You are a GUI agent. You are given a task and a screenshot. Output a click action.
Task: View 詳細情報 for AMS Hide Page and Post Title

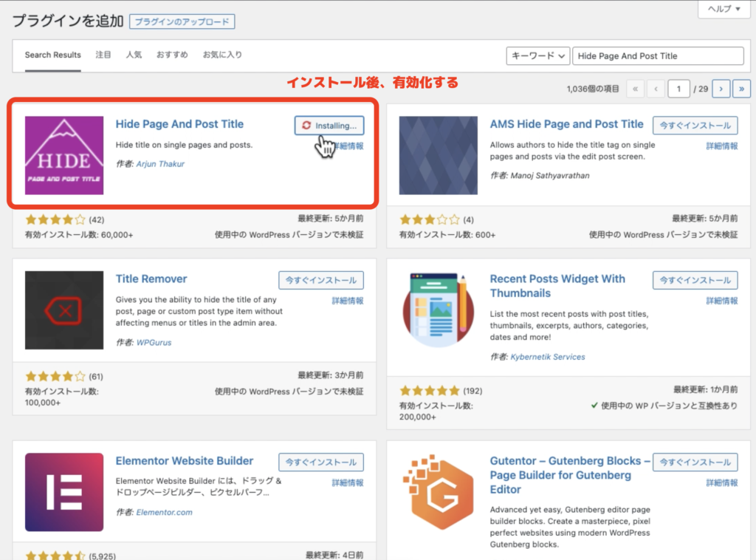(722, 146)
